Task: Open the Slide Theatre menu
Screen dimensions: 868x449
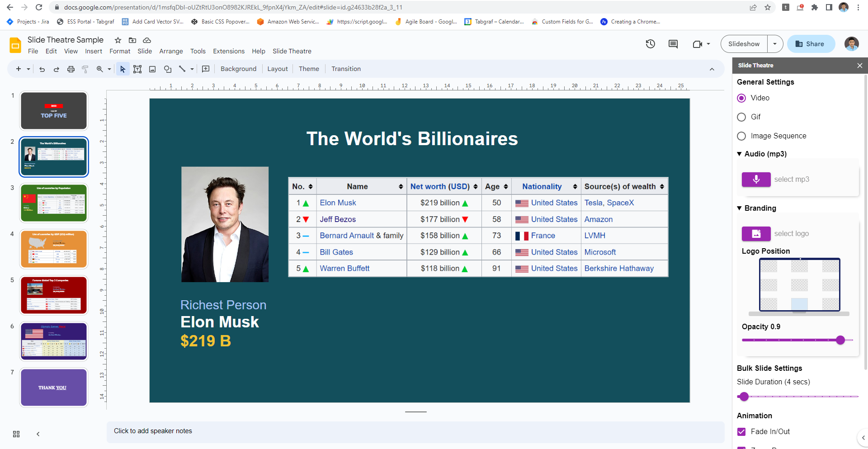Action: tap(292, 51)
